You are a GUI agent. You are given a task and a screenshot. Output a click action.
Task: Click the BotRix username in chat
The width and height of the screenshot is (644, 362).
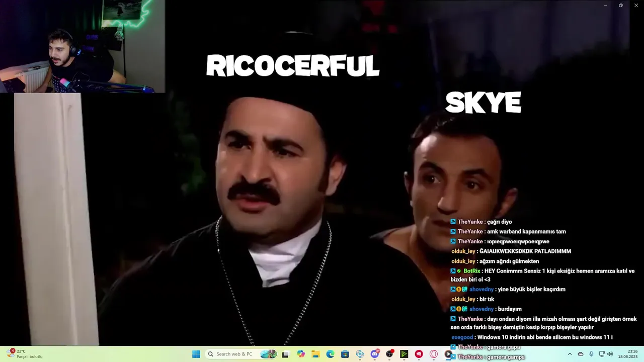click(472, 271)
